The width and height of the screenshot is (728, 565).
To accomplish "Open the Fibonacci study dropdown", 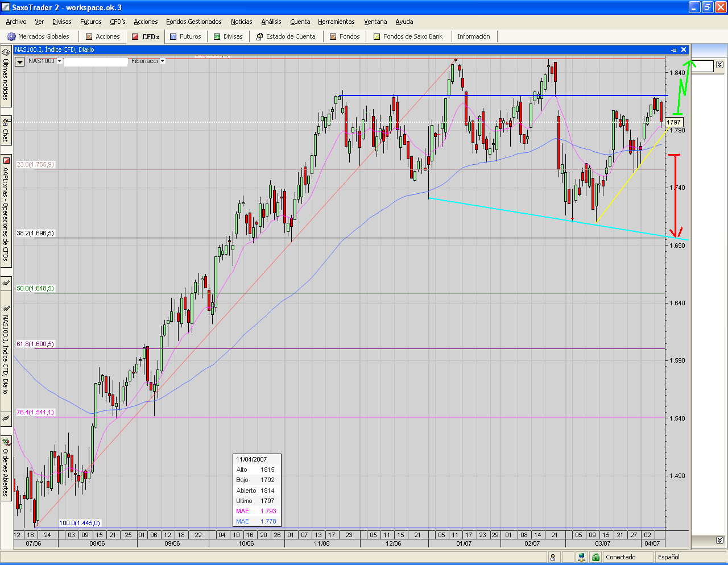I will pyautogui.click(x=163, y=61).
